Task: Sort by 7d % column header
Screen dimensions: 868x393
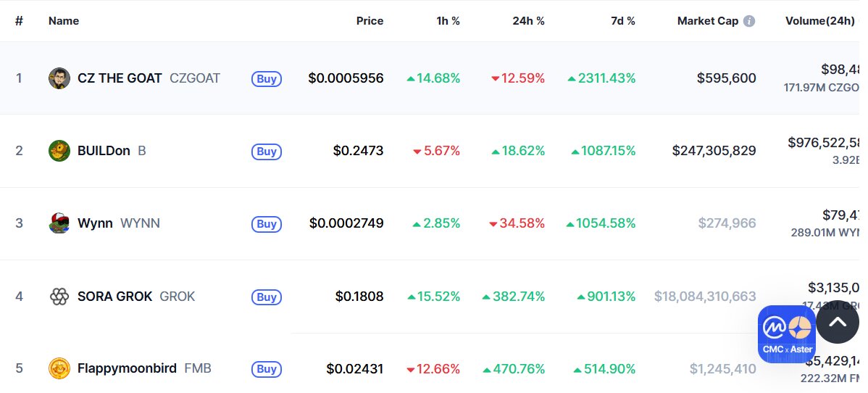Action: [x=623, y=21]
